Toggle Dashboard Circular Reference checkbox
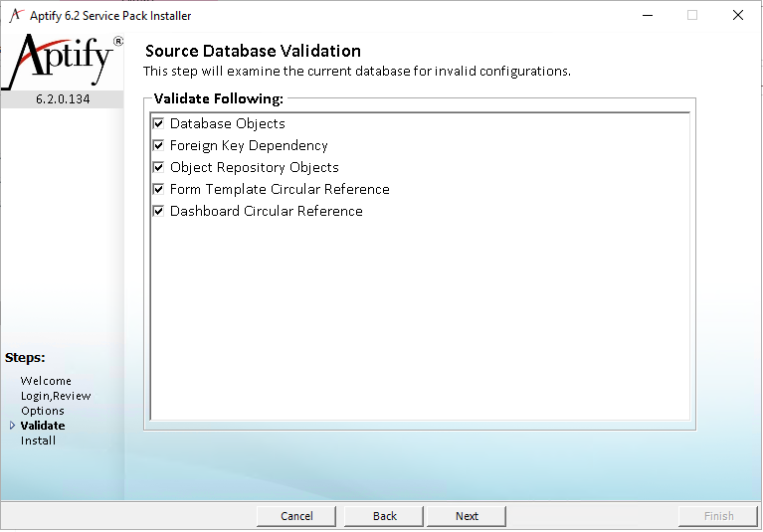 tap(158, 211)
